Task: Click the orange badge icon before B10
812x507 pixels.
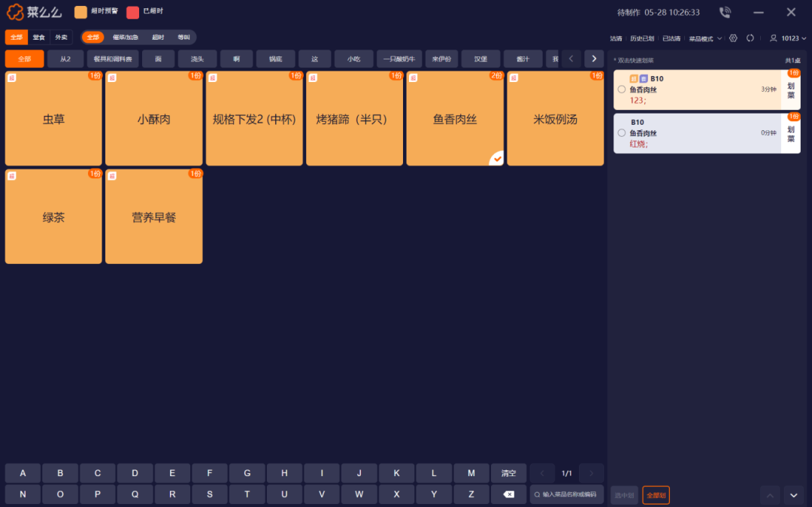Action: 633,79
